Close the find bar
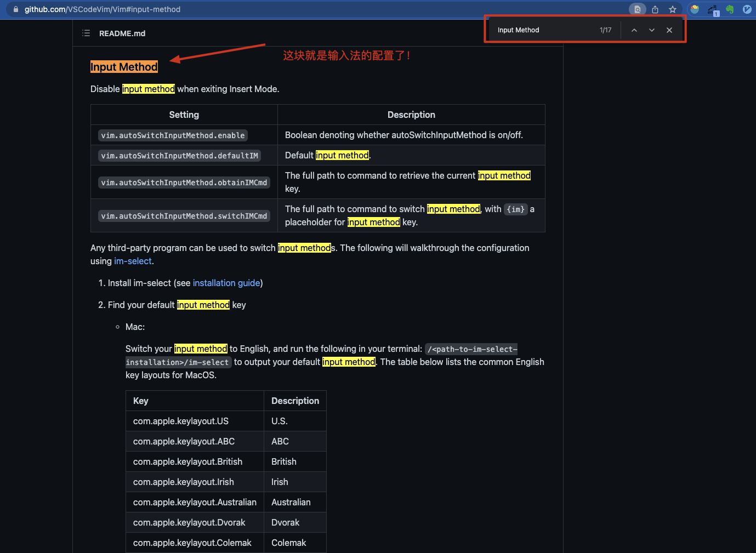Viewport: 756px width, 553px height. pos(669,30)
